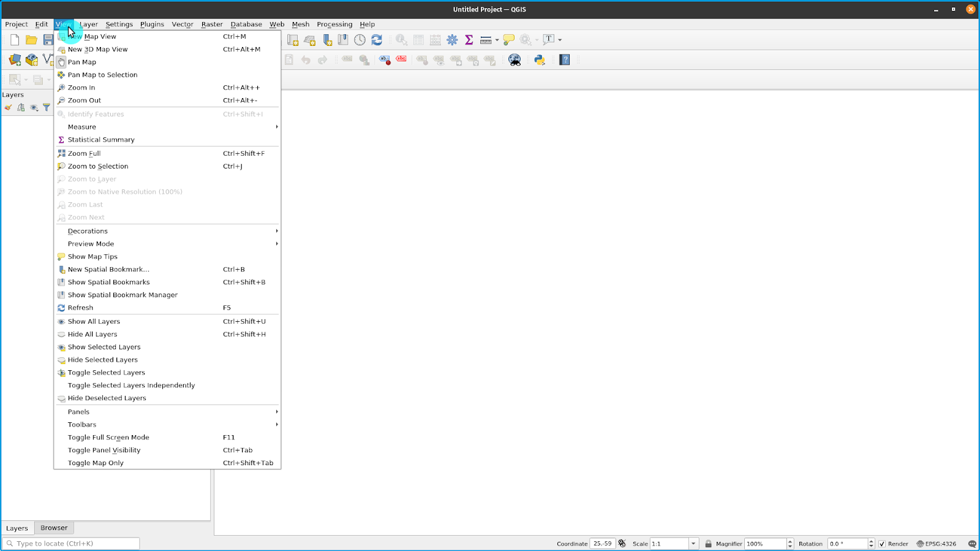
Task: Click the Rotation spinbox up arrow
Action: [871, 541]
